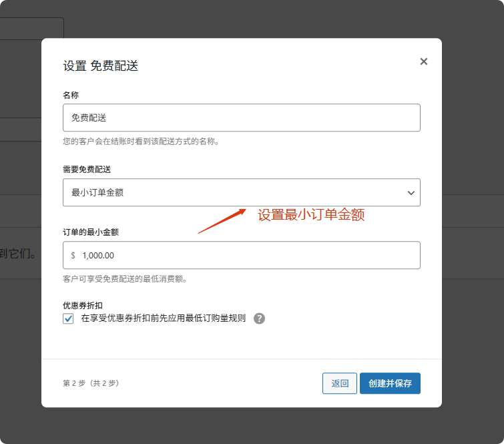
Task: Click the red 设置最小订单金额 annotation text
Action: coord(311,215)
